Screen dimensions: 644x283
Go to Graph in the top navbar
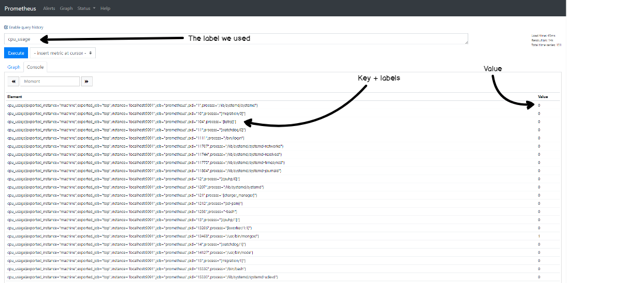[66, 8]
